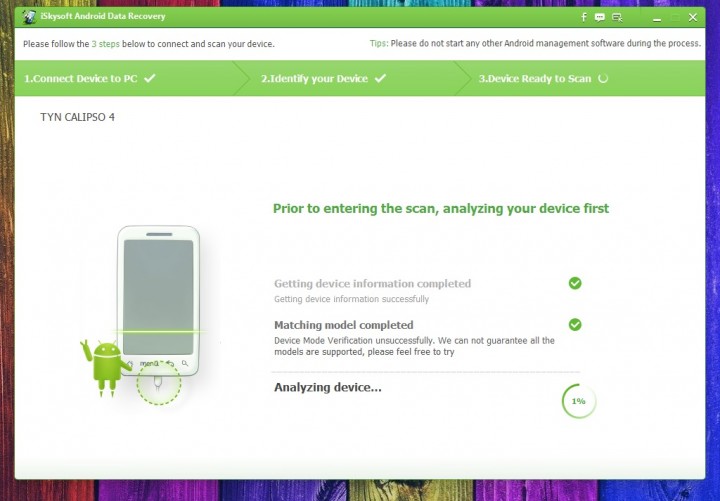Click the Android robot mascot
The width and height of the screenshot is (720, 501).
coord(106,367)
